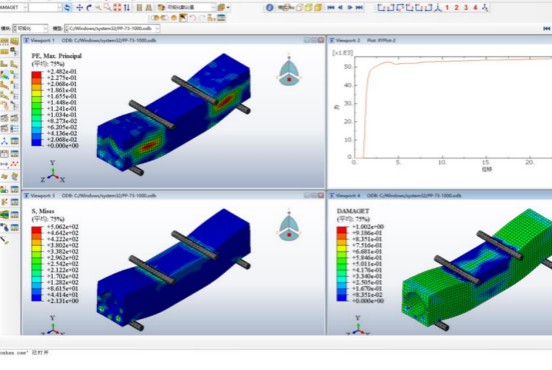
Task: Select the Rotate View tool
Action: (x=89, y=7)
